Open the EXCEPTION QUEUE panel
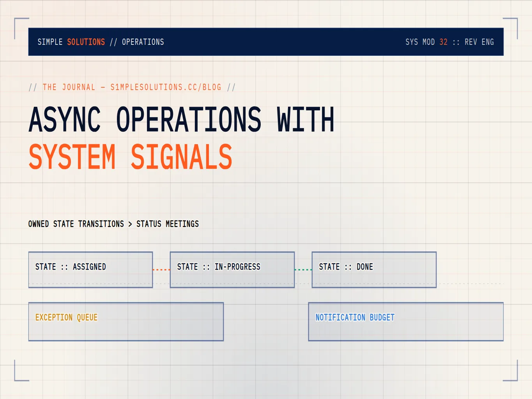Screen dimensions: 532x399 point(126,322)
